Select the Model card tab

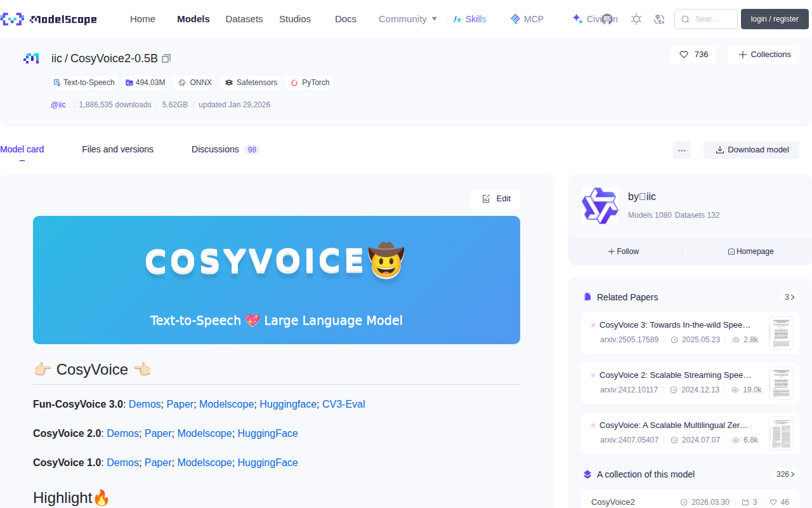pyautogui.click(x=22, y=149)
